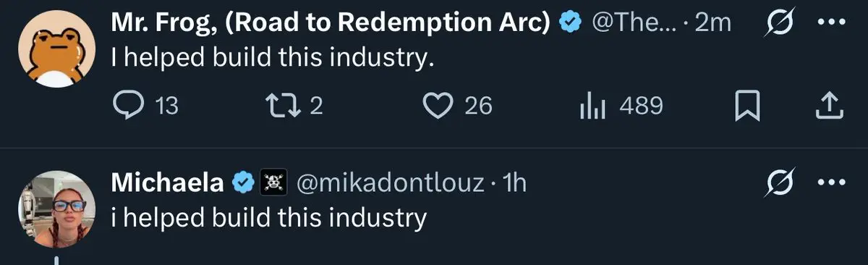Open more options for Mr. Frog's tweet
Screen dimensions: 868x265
coord(830,22)
